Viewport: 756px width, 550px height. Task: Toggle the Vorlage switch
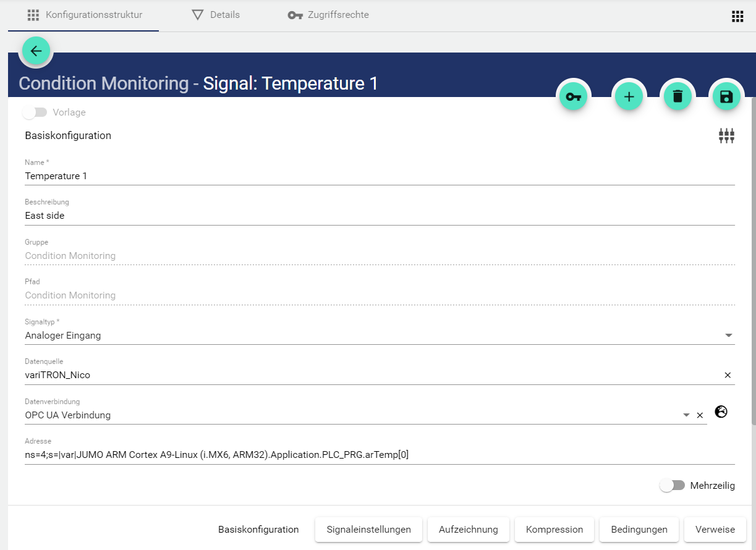coord(35,112)
